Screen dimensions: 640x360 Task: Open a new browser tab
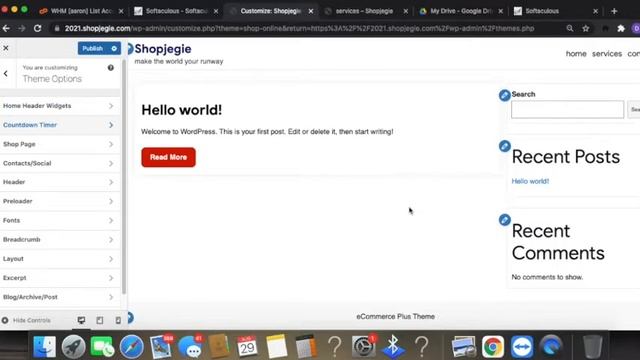pyautogui.click(x=614, y=11)
